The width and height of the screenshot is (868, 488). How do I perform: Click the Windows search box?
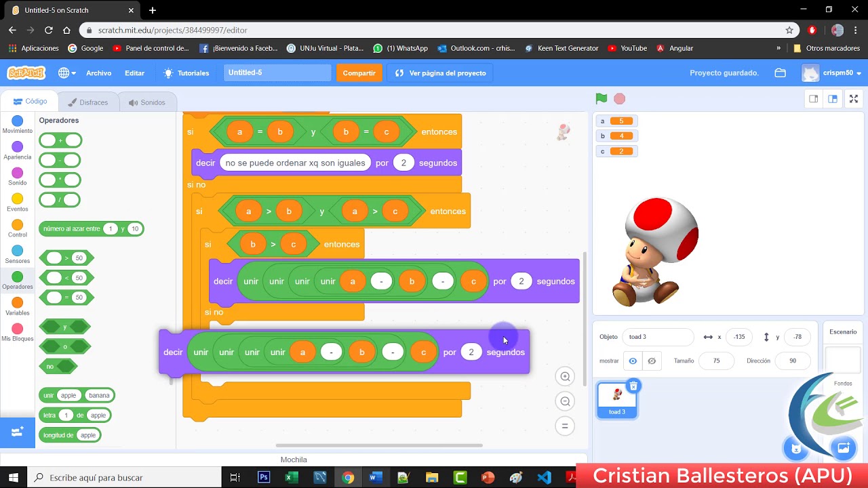[124, 477]
